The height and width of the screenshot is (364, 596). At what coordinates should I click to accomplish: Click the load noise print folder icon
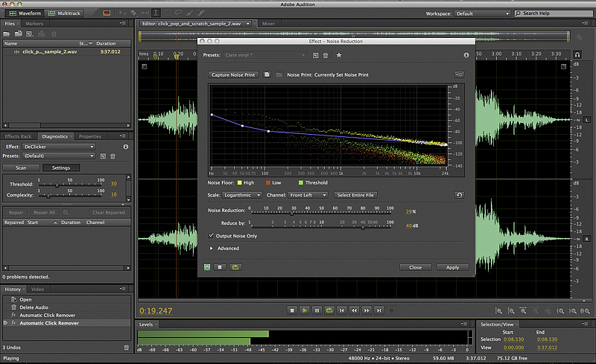[x=278, y=75]
